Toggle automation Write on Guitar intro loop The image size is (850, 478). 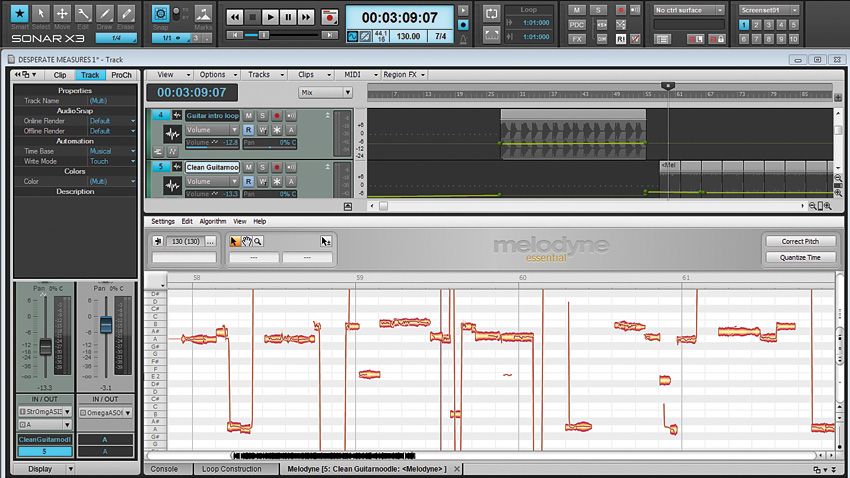262,130
